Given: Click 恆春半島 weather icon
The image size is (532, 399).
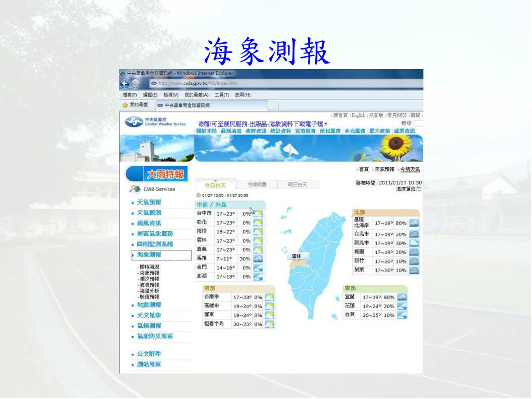Looking at the screenshot, I should click(270, 324).
